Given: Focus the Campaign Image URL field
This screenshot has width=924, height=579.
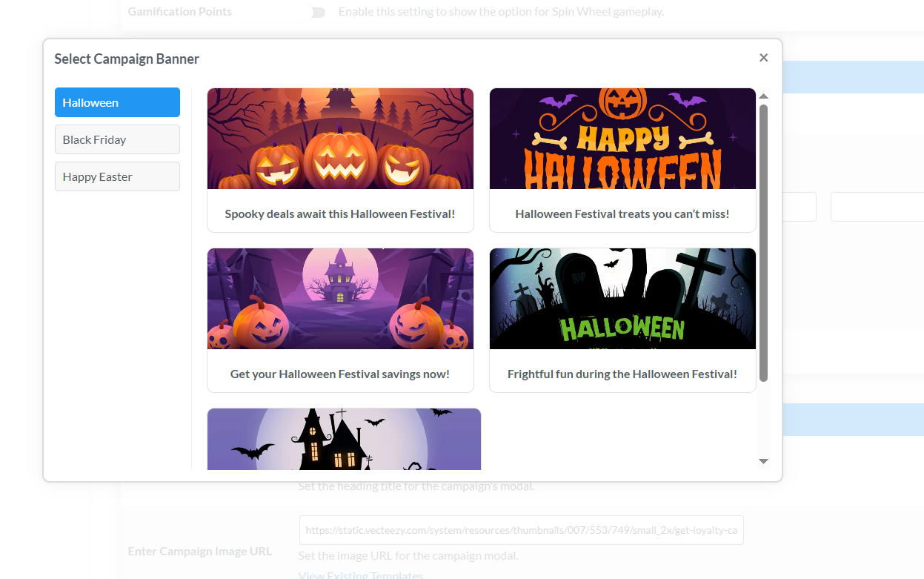Looking at the screenshot, I should pos(521,530).
